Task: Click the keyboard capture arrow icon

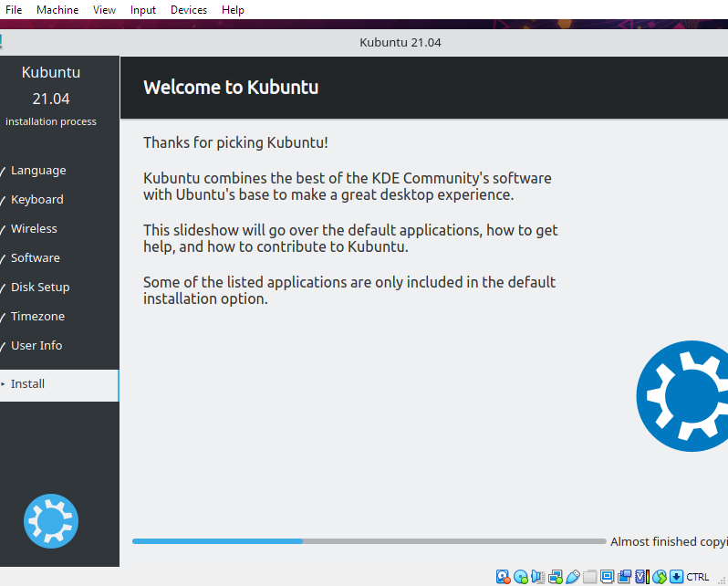Action: click(x=677, y=577)
